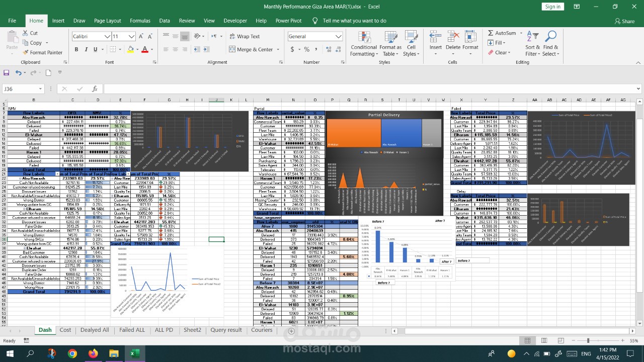Click the Paste clipboard icon
The image size is (644, 362).
tap(12, 37)
